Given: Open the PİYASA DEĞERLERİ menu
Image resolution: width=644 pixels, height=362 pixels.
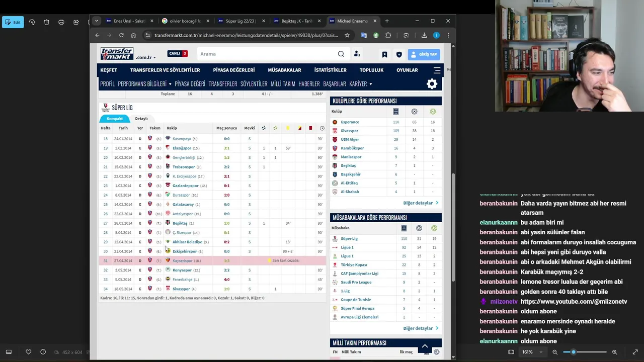Looking at the screenshot, I should [x=234, y=70].
